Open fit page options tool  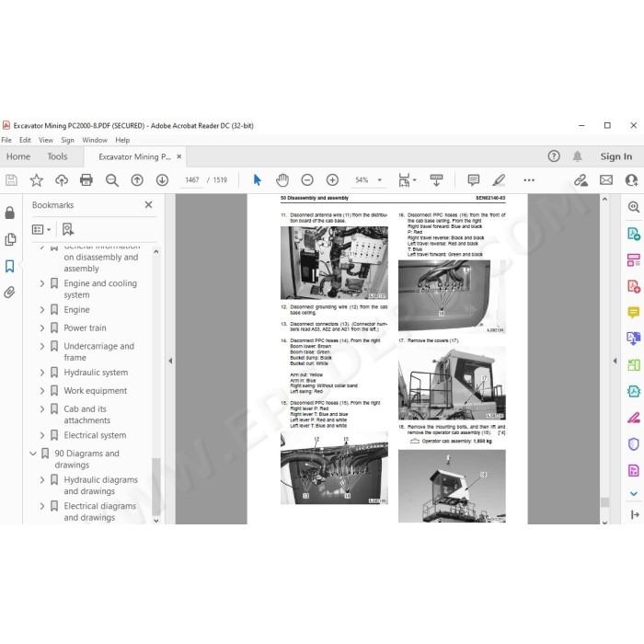tap(407, 180)
